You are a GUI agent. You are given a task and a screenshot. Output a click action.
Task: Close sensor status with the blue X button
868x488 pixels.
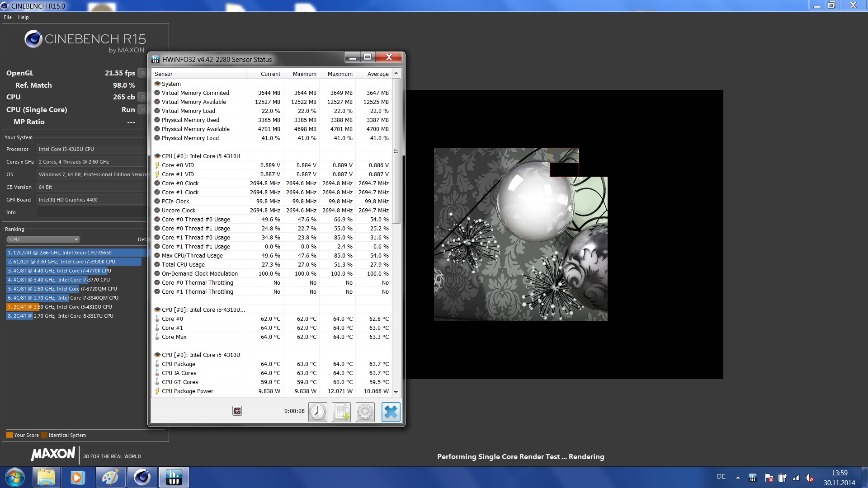pos(391,412)
